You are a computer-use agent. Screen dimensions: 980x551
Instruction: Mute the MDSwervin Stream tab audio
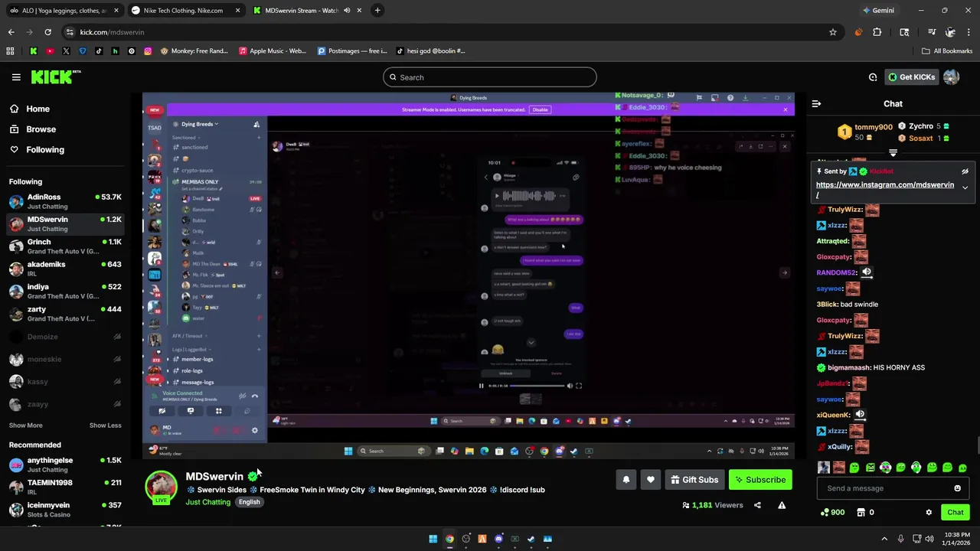347,11
